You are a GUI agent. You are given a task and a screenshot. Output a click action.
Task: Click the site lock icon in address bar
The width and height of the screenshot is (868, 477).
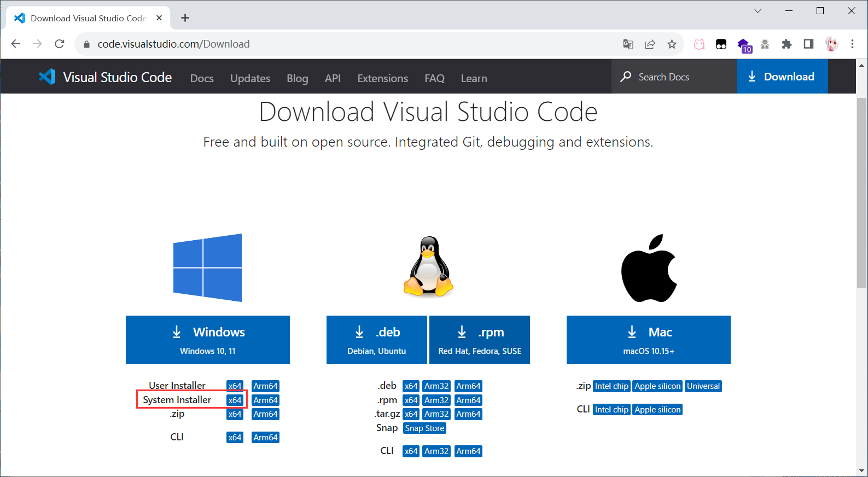(86, 44)
